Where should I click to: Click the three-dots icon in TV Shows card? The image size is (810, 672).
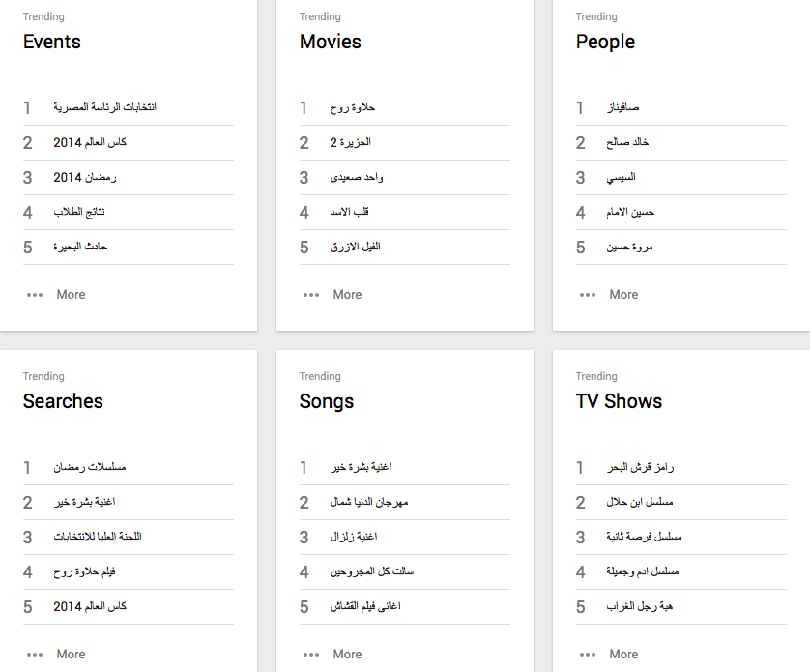point(588,655)
